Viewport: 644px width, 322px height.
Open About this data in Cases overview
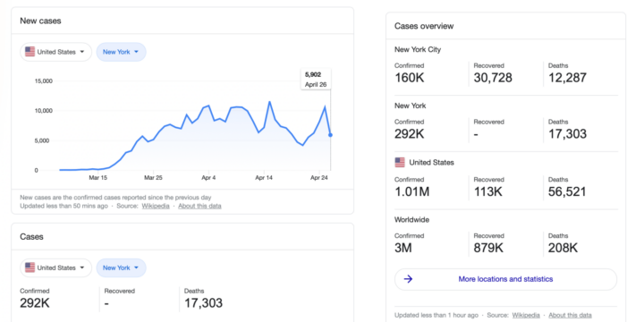click(570, 316)
